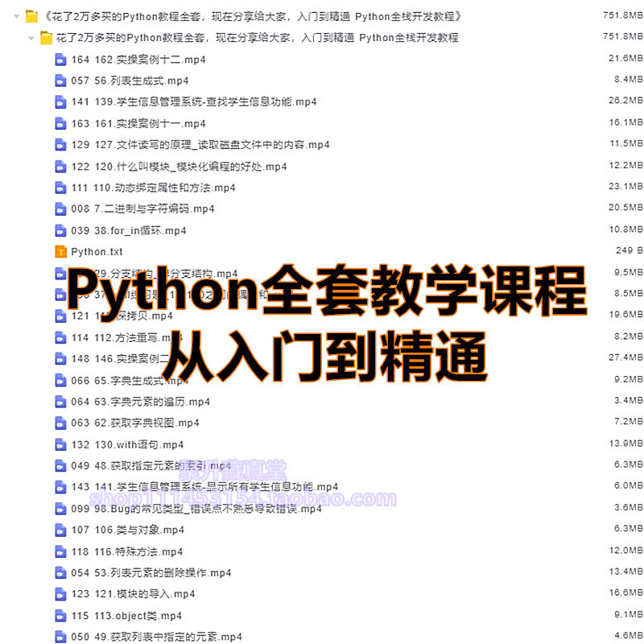Select file name 122 120.什么叫模块_模块化编程的好处.mp4
The width and height of the screenshot is (644, 644).
pos(179,167)
